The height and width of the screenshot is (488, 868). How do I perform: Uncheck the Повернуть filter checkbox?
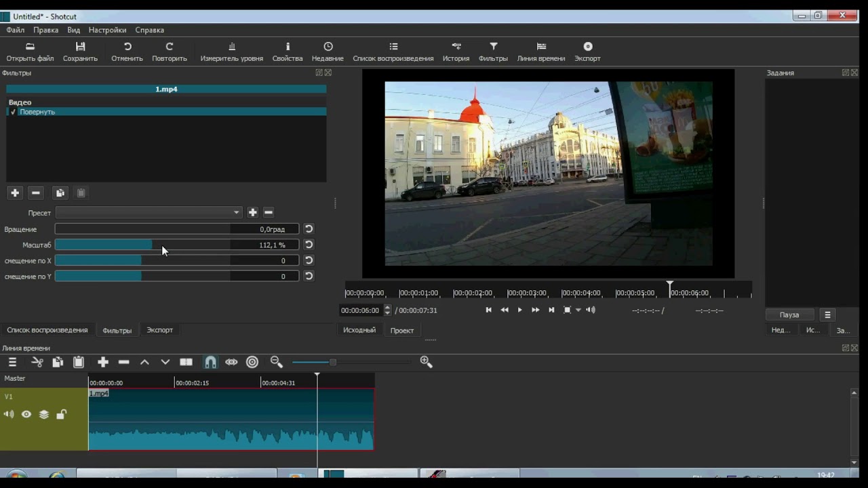[13, 112]
